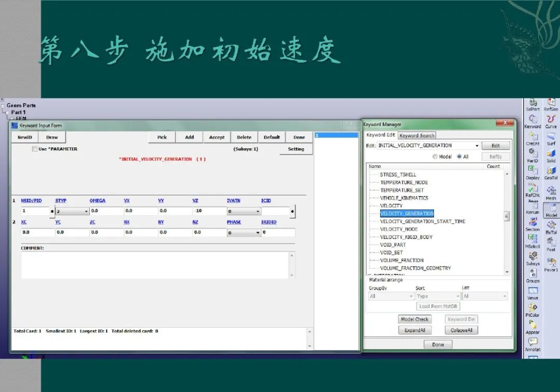Open the Sort Type dropdown

[438, 296]
